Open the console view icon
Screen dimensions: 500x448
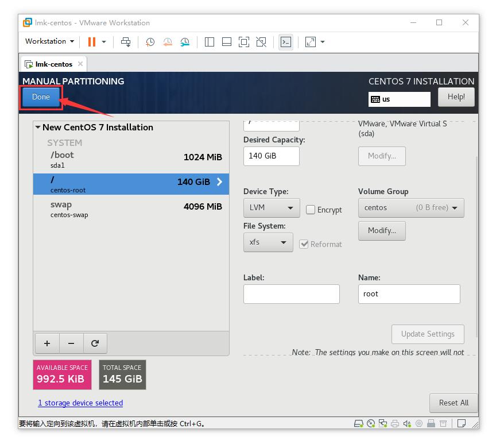(286, 42)
